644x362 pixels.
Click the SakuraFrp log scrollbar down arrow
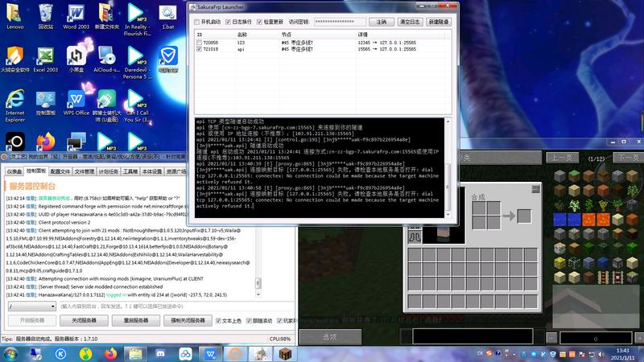448,214
